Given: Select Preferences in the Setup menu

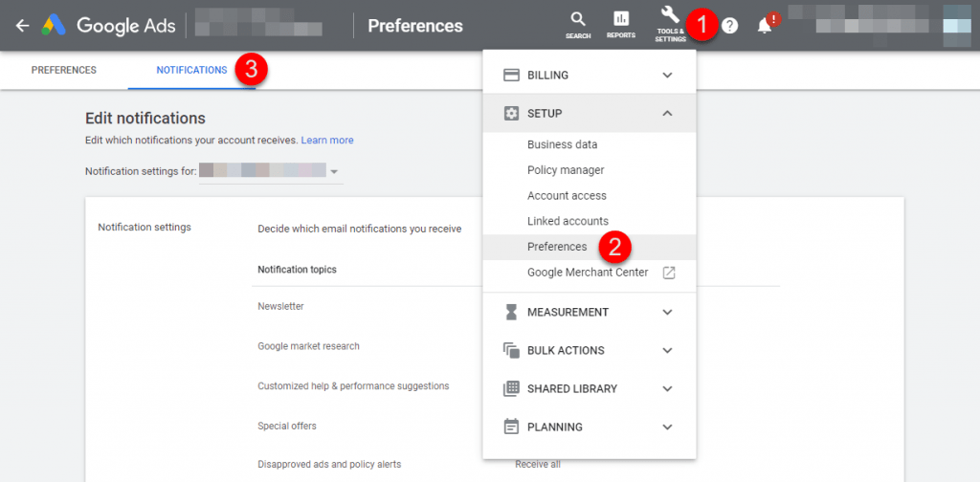Looking at the screenshot, I should coord(590,248).
